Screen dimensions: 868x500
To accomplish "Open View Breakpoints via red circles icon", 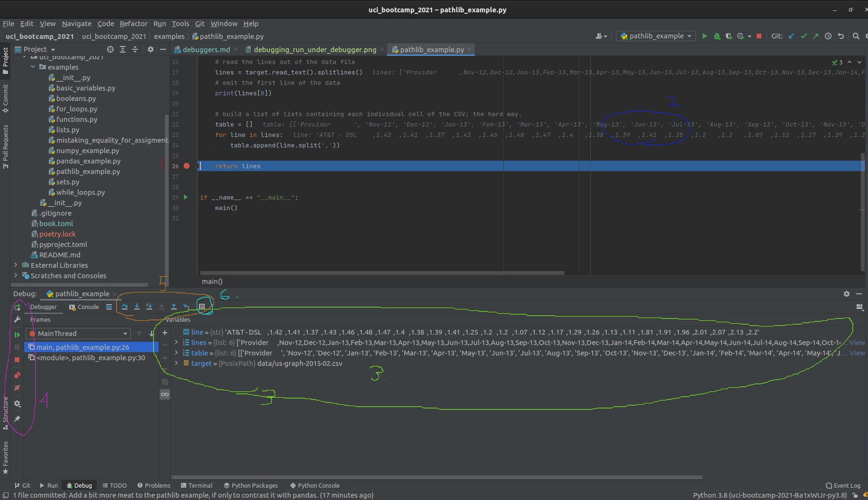I will tap(17, 375).
